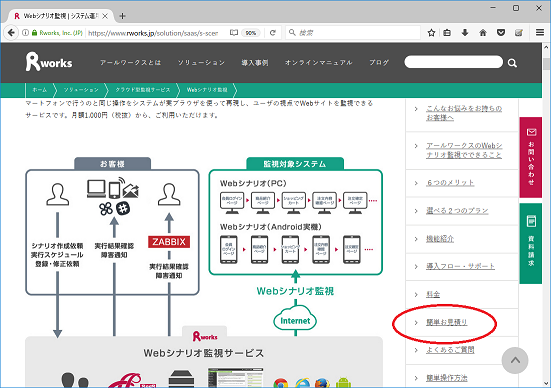Click the site search magnifier icon
Screen dimensions: 551x388
(512, 63)
